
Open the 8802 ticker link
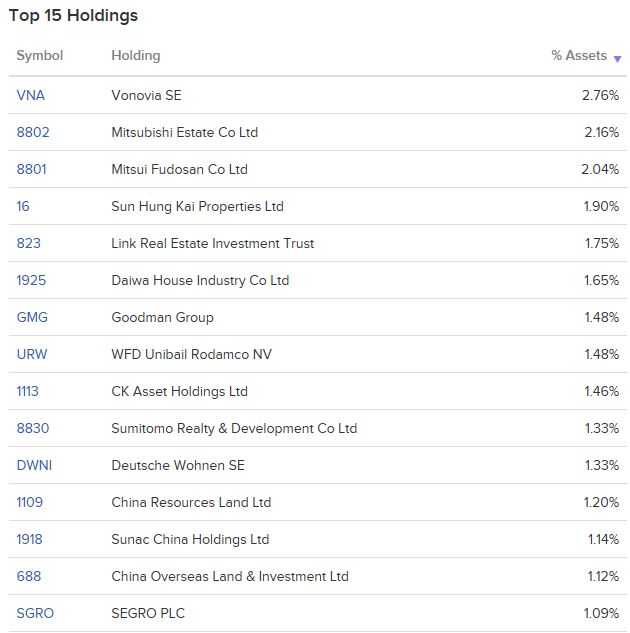[x=33, y=132]
